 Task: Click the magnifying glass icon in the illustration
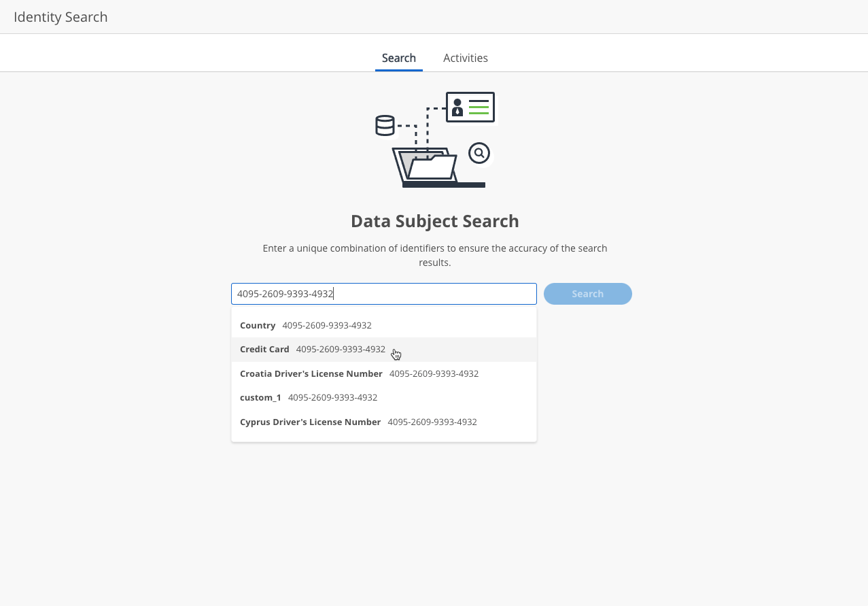[479, 153]
